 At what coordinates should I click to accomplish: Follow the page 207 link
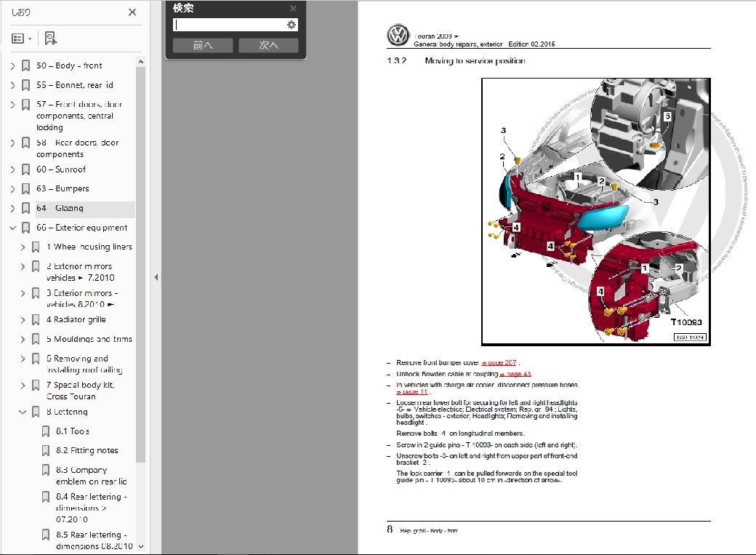tap(499, 363)
